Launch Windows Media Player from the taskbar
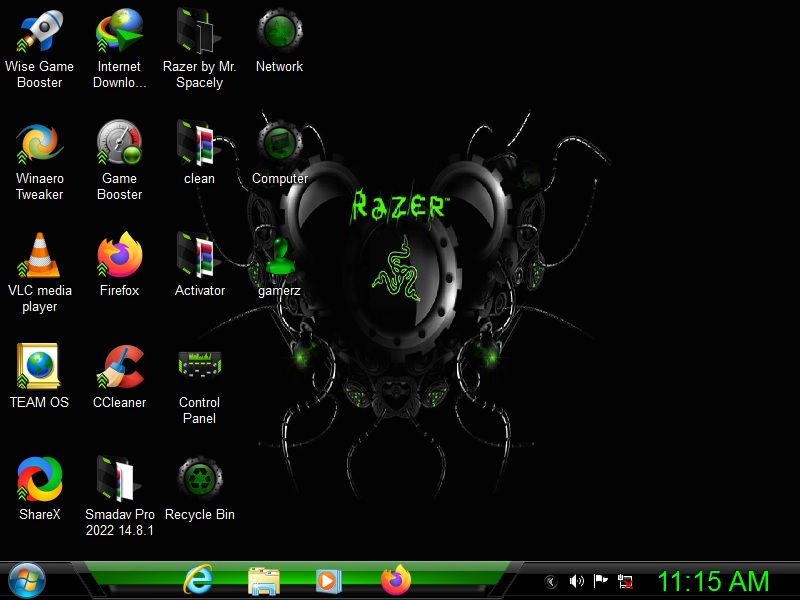Viewport: 800px width, 600px height. point(328,581)
